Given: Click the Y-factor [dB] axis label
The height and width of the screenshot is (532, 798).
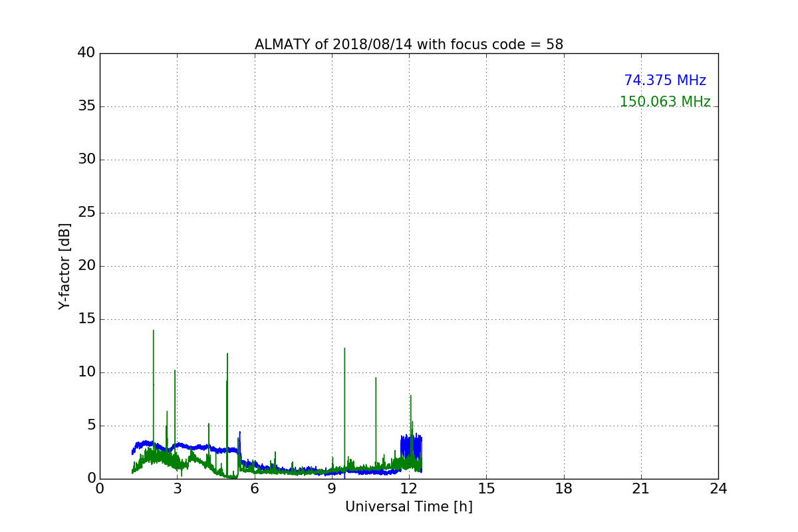Looking at the screenshot, I should point(65,266).
